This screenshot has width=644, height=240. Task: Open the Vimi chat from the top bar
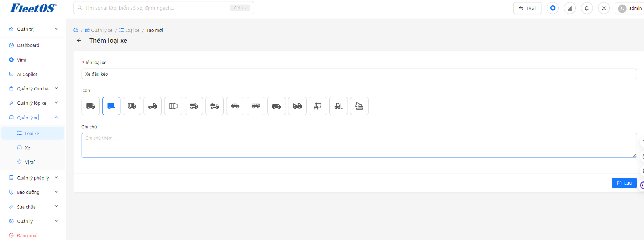coord(553,8)
